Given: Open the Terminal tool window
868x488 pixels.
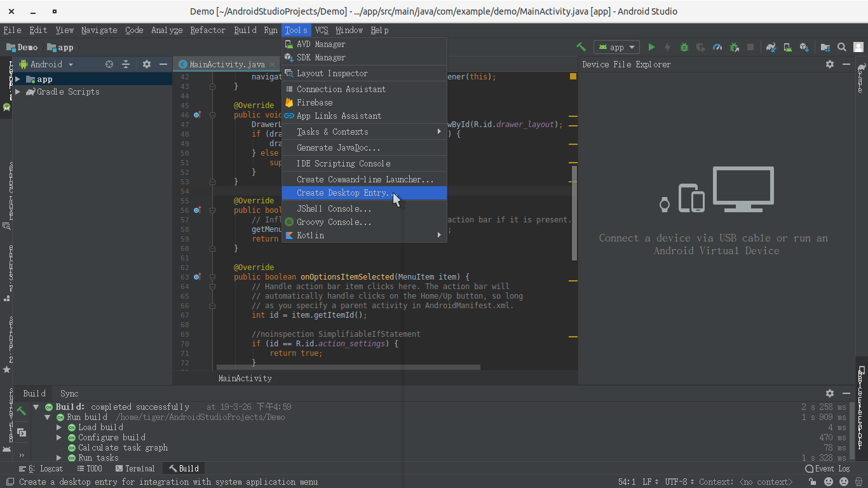Looking at the screenshot, I should point(135,468).
